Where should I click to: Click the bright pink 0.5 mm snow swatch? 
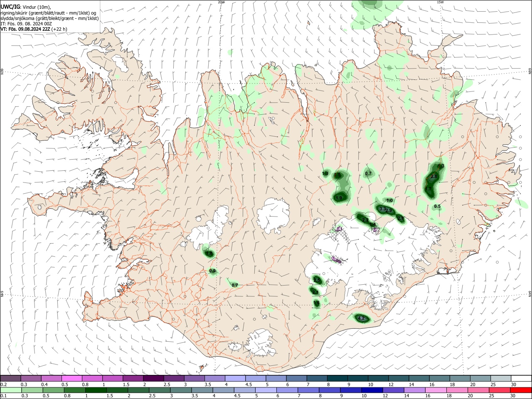pos(71,379)
